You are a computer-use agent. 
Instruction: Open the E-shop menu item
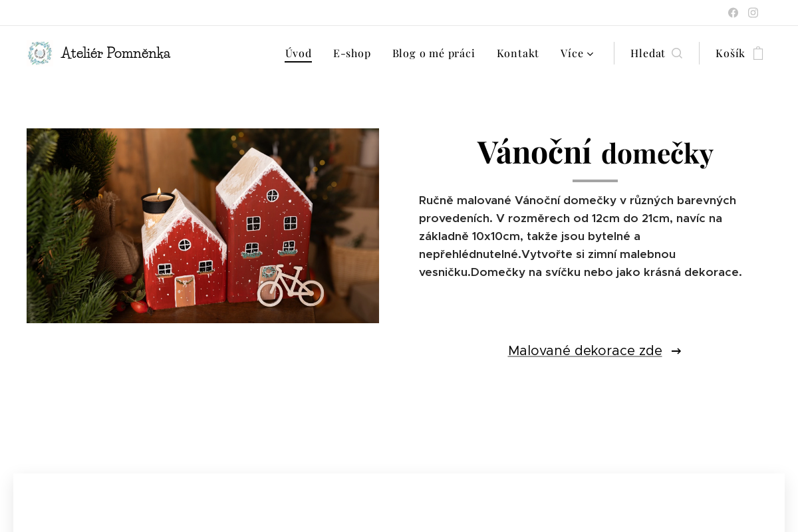[x=352, y=53]
